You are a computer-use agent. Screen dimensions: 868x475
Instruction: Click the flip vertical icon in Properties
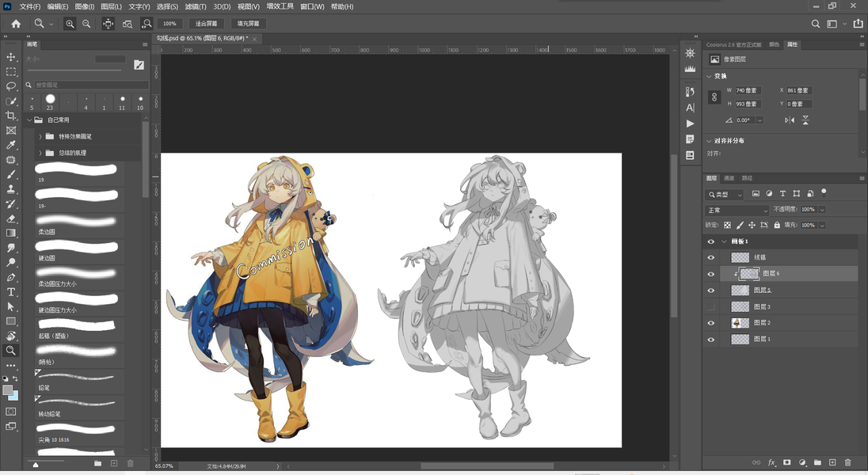point(805,120)
